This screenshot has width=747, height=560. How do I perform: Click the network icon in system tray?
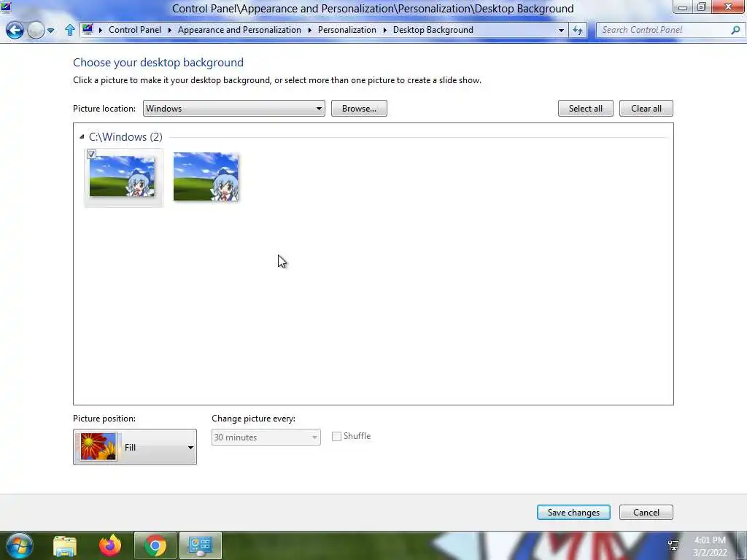point(673,545)
